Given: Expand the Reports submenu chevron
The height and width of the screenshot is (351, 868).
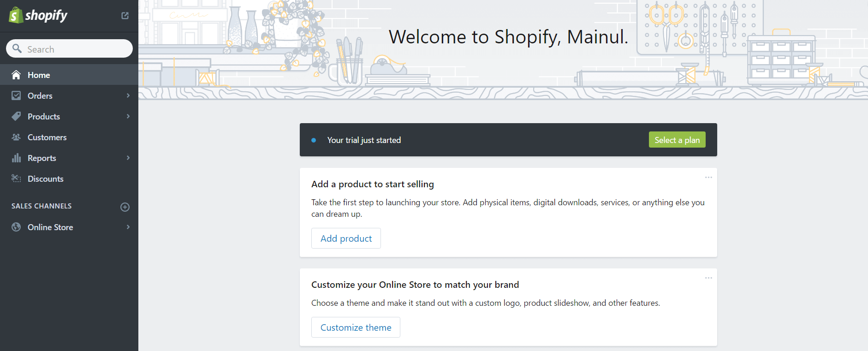Looking at the screenshot, I should coord(128,158).
